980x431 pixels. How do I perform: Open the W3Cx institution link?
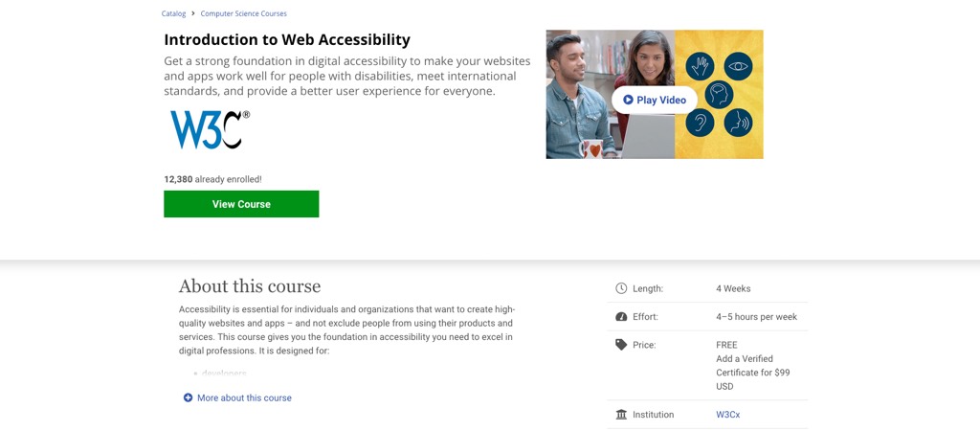[727, 415]
